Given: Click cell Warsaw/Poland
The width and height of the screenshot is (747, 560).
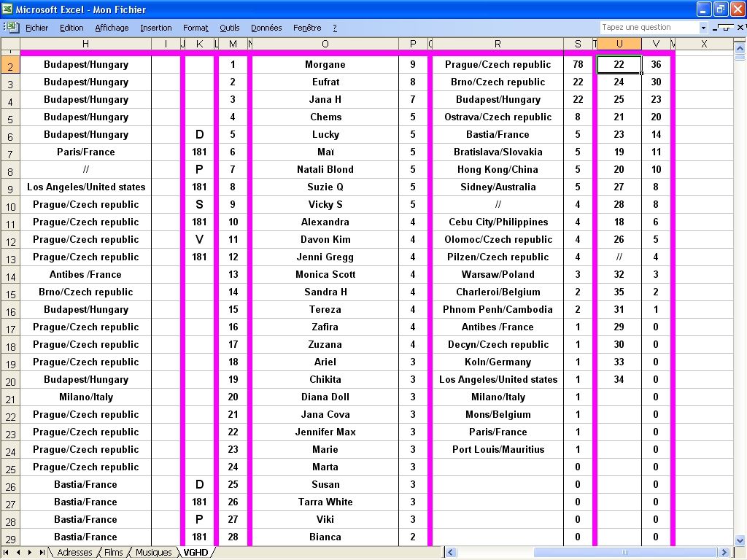Looking at the screenshot, I should (x=498, y=274).
